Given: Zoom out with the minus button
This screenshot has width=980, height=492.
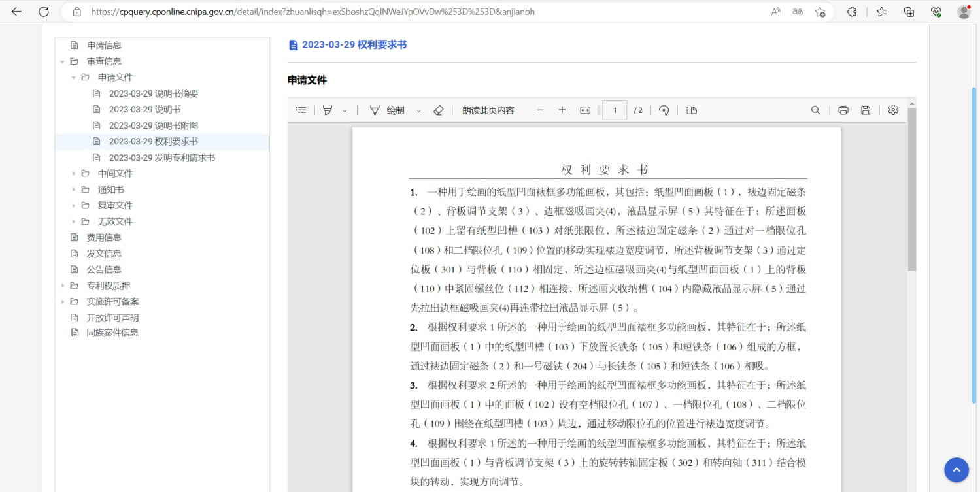Looking at the screenshot, I should [x=540, y=110].
